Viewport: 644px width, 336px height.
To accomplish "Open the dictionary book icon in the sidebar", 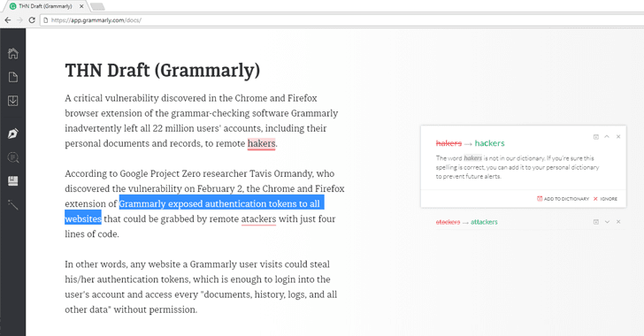I will (x=13, y=180).
